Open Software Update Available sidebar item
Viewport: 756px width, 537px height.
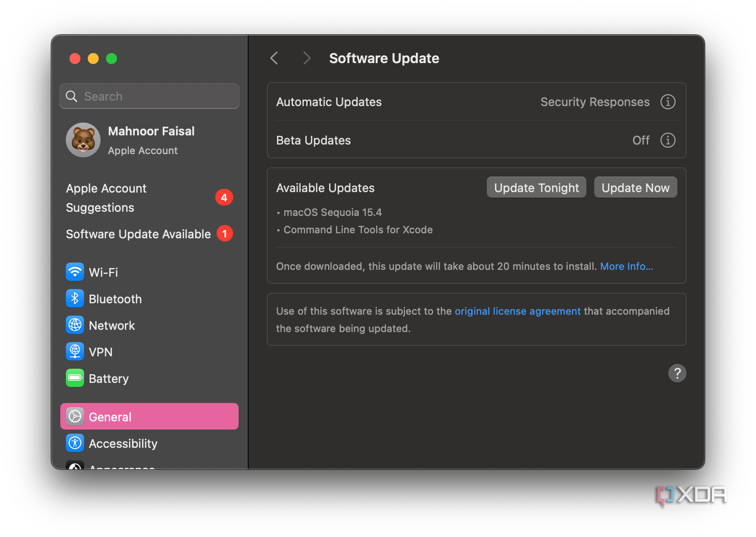pyautogui.click(x=138, y=234)
